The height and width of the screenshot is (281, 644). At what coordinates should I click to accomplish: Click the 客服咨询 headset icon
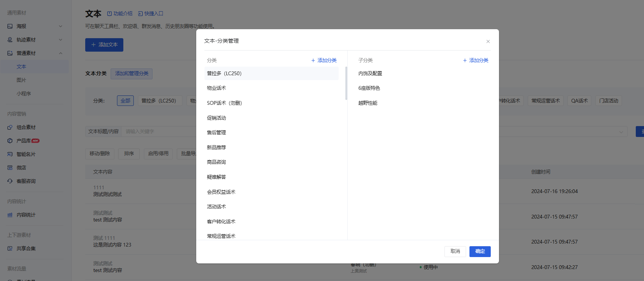coord(10,181)
